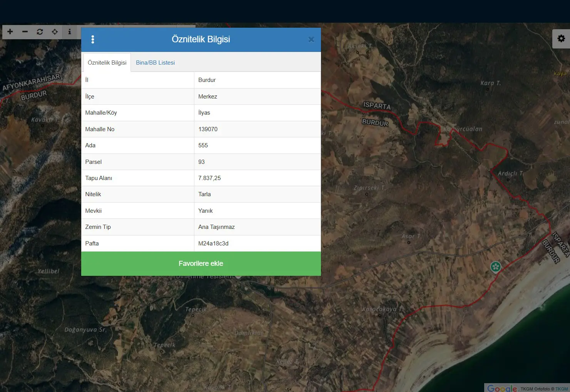Click the AFYONKARAHİSAR border label on the map

(32, 82)
